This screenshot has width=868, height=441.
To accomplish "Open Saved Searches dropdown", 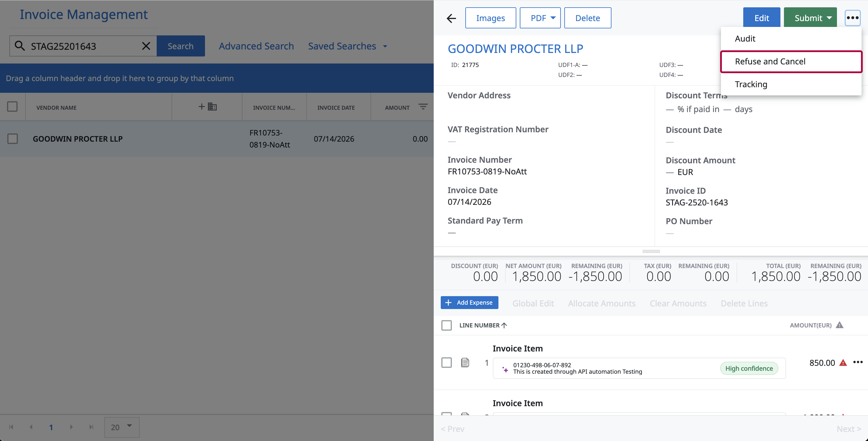I will (x=348, y=46).
